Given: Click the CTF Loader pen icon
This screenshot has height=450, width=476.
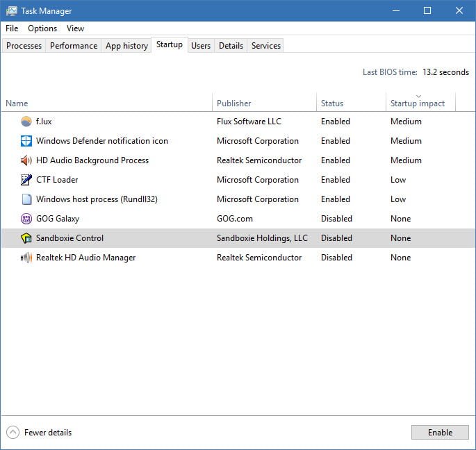Looking at the screenshot, I should click(x=26, y=180).
